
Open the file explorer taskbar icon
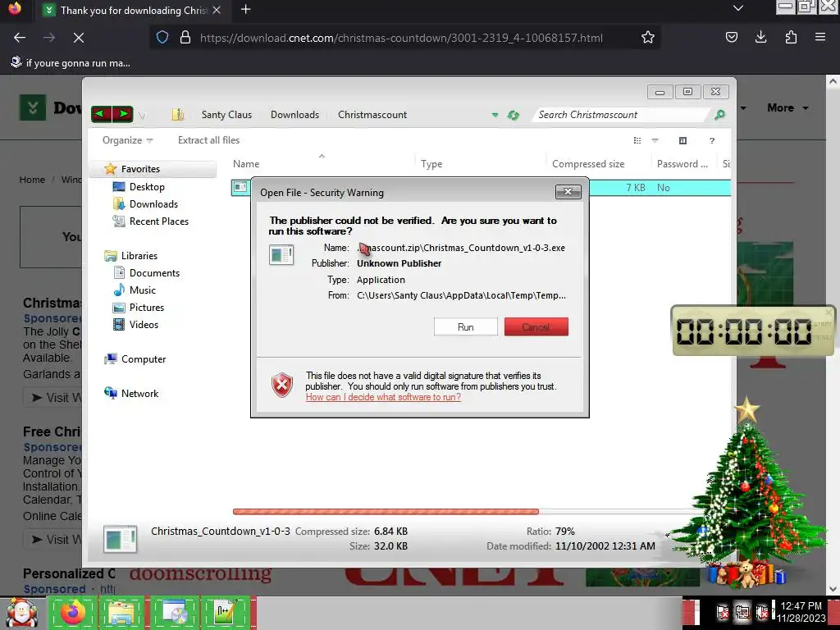123,613
